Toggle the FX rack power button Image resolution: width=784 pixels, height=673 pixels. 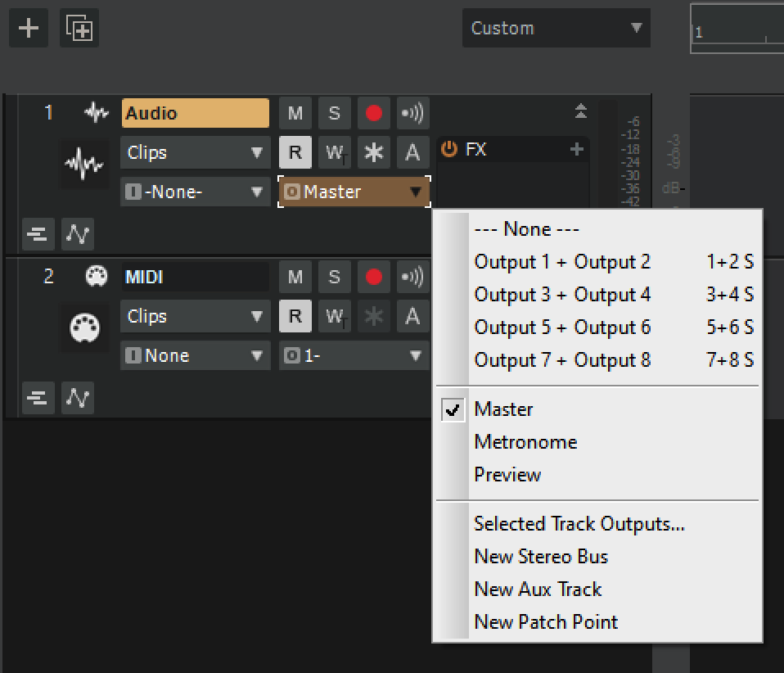click(x=449, y=149)
